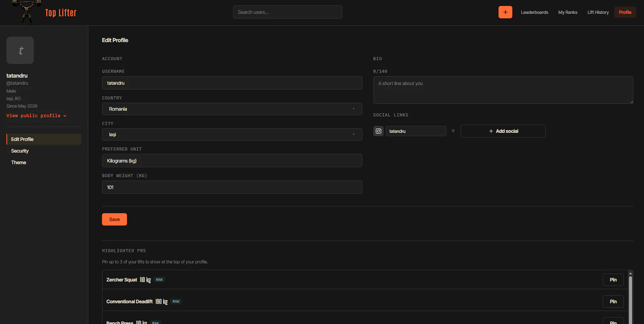Open the Country dropdown showing Romania
Screen dimensions: 644x324
pyautogui.click(x=232, y=109)
